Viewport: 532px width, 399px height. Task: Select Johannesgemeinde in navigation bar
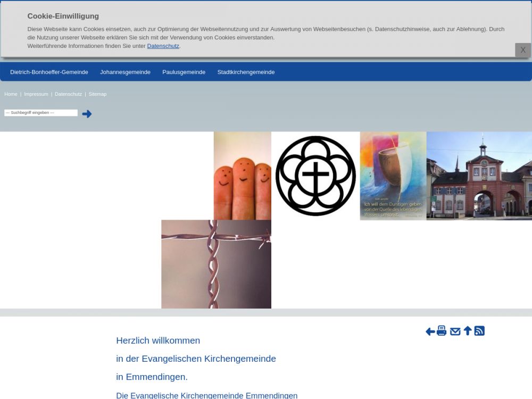pyautogui.click(x=125, y=72)
